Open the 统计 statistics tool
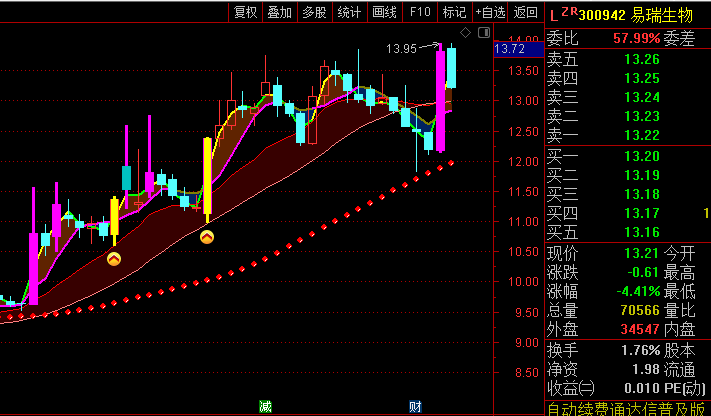711x416 pixels. 350,12
